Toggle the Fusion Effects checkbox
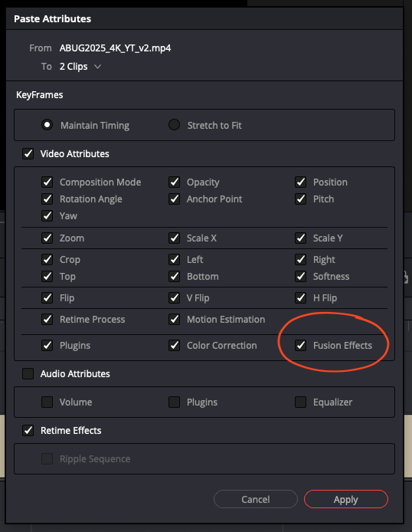Screen dimensions: 412x532 300,346
